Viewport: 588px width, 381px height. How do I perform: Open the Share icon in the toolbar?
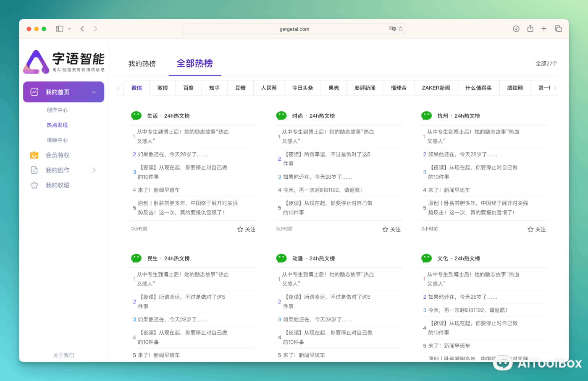coord(530,29)
